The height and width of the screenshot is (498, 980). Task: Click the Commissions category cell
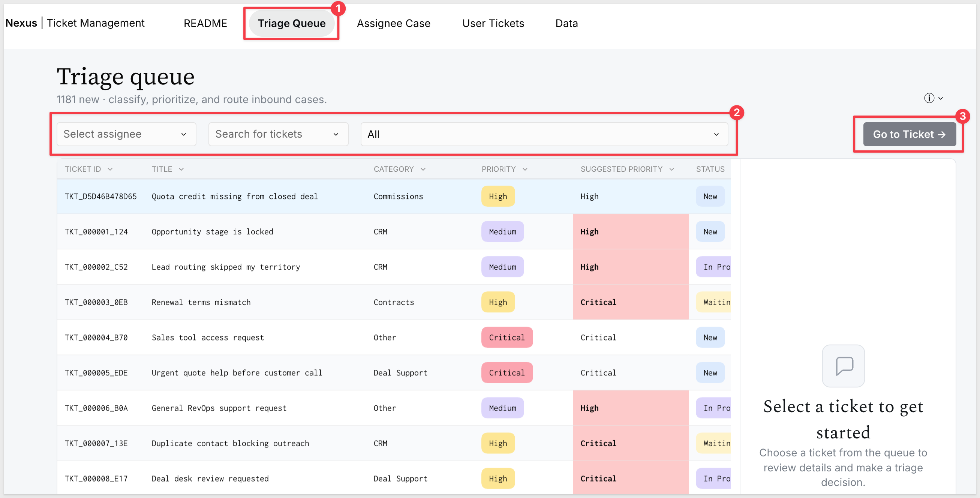click(398, 196)
